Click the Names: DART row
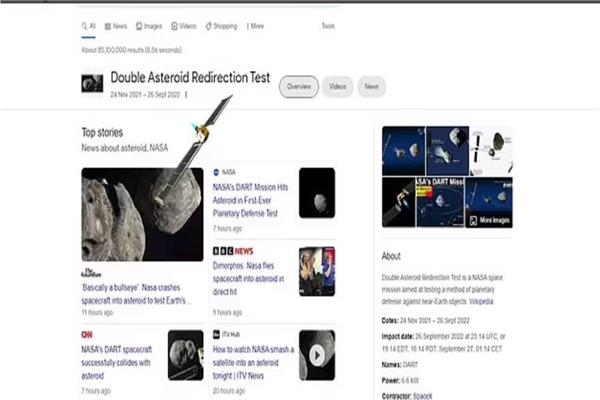The image size is (600, 400). pos(399,365)
